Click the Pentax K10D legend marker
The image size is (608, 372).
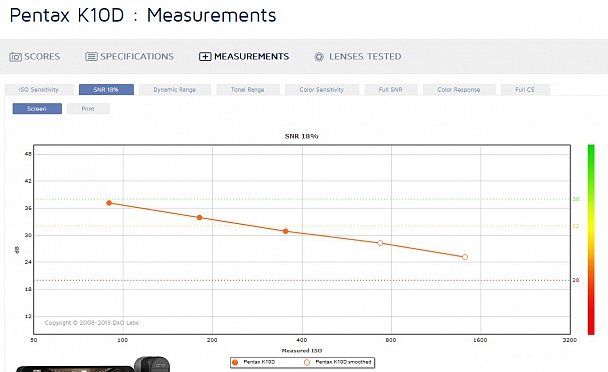235,362
